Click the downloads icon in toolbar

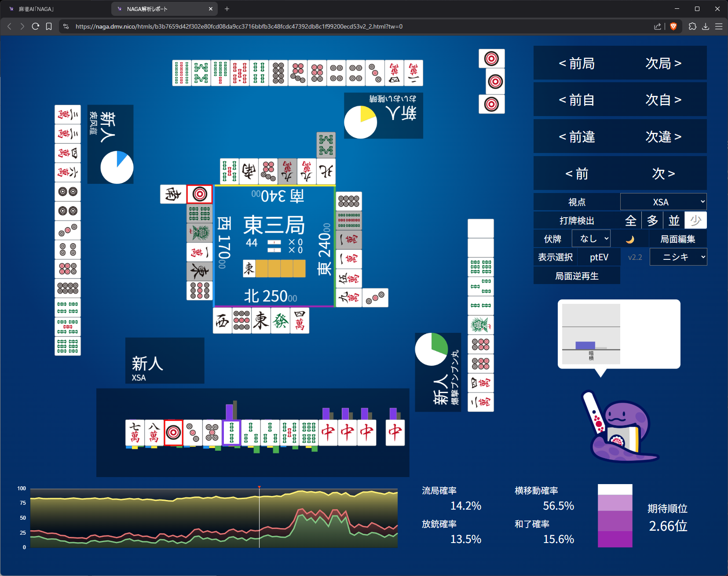tap(706, 26)
